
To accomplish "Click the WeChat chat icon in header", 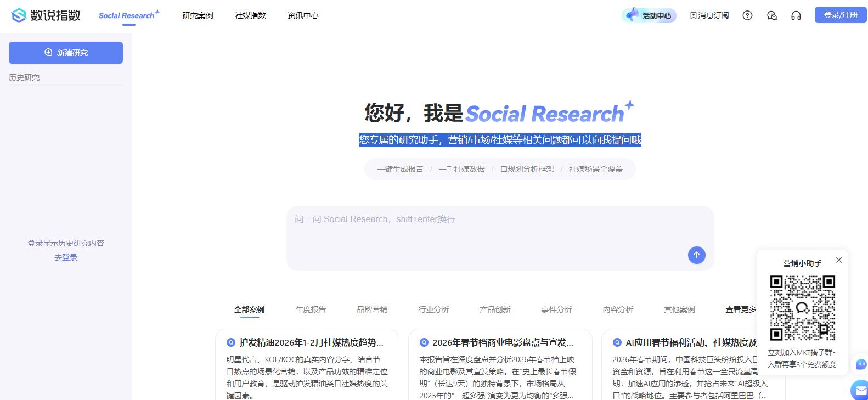I will (x=772, y=15).
